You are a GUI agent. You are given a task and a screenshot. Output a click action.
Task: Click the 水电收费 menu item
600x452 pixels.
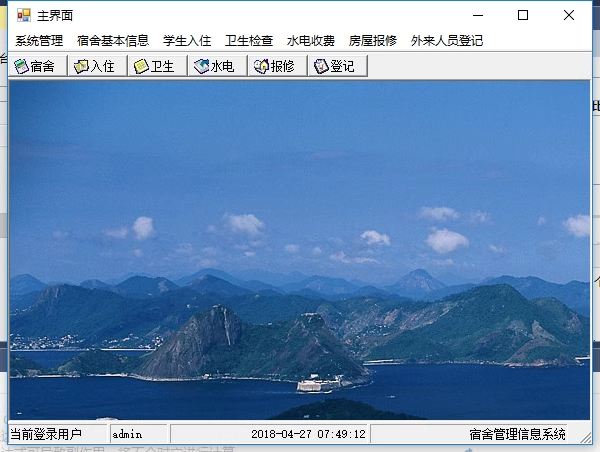point(311,41)
